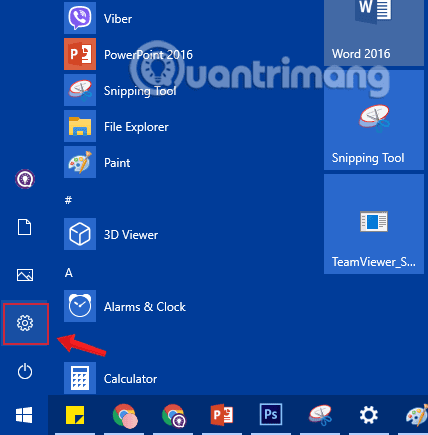Open the Snipping Tool tile
This screenshot has width=428, height=435.
374,120
